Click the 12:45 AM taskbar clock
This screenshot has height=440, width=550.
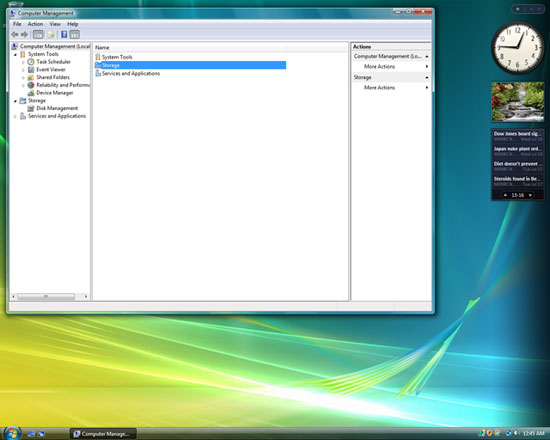533,434
